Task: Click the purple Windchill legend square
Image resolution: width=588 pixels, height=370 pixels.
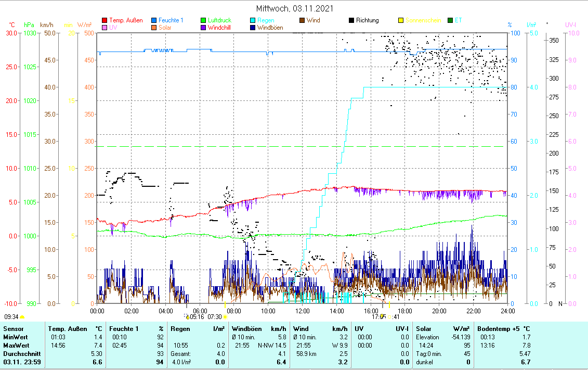Action: coord(204,28)
